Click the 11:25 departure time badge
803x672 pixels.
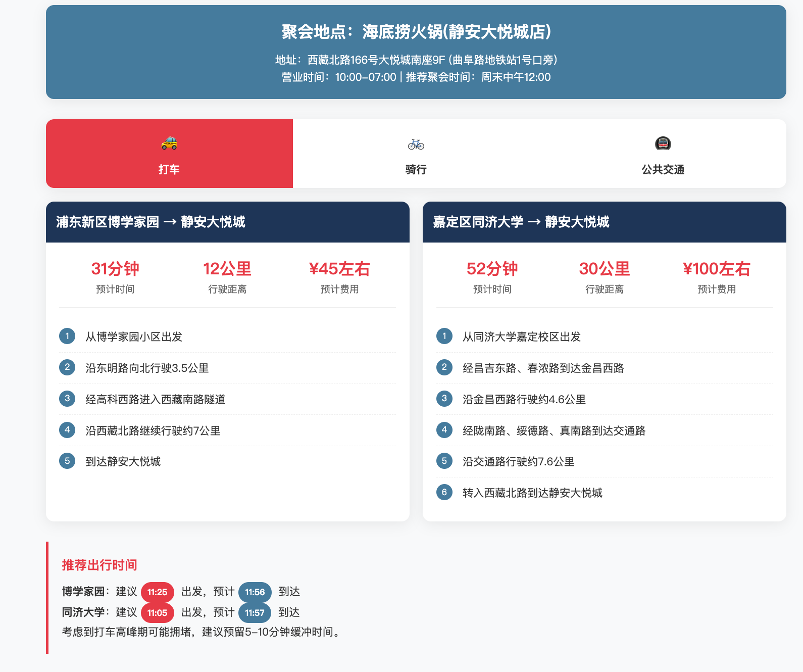(x=158, y=592)
